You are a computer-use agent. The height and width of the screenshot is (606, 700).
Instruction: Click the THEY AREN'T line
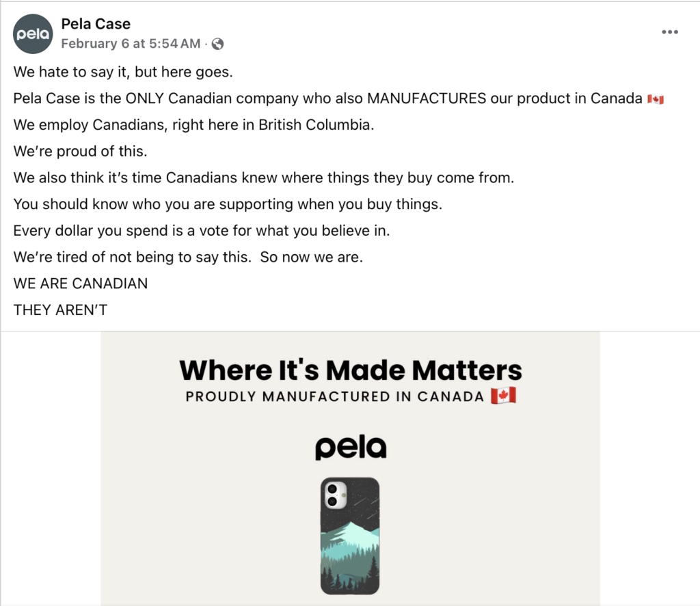(x=60, y=309)
